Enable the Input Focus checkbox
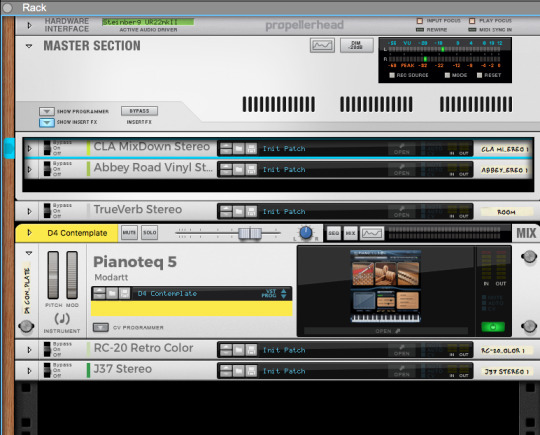 pos(420,21)
